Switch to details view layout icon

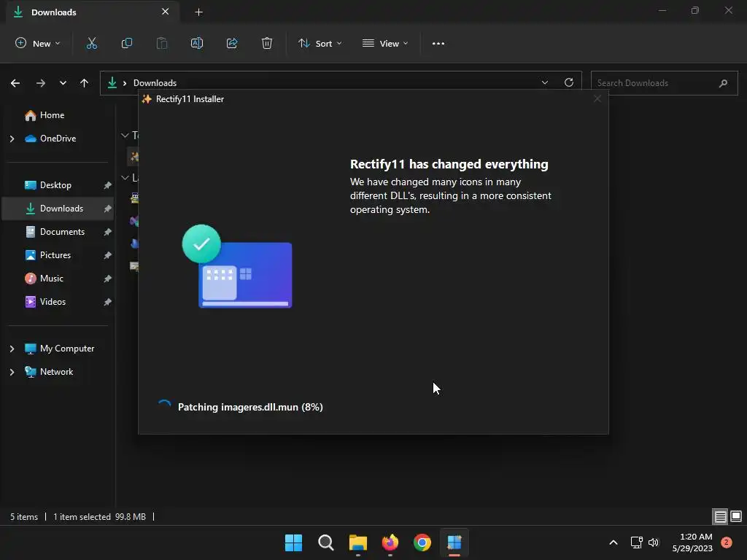tap(720, 516)
